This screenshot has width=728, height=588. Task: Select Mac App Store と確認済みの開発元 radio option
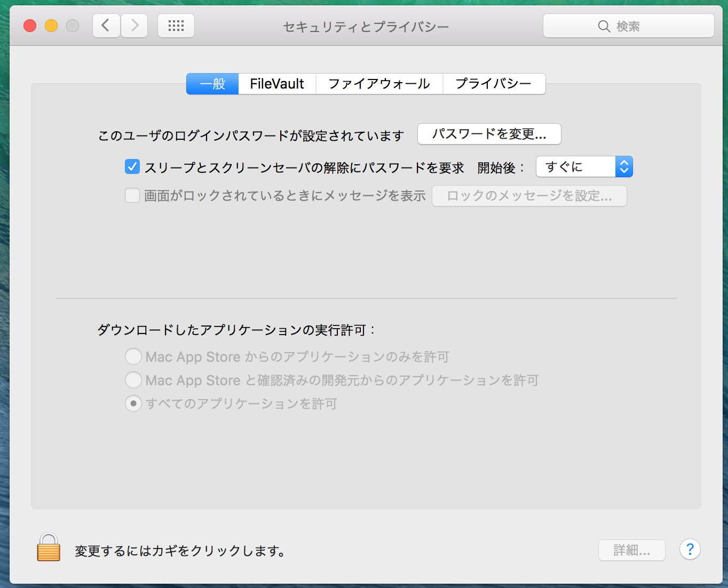click(x=133, y=380)
